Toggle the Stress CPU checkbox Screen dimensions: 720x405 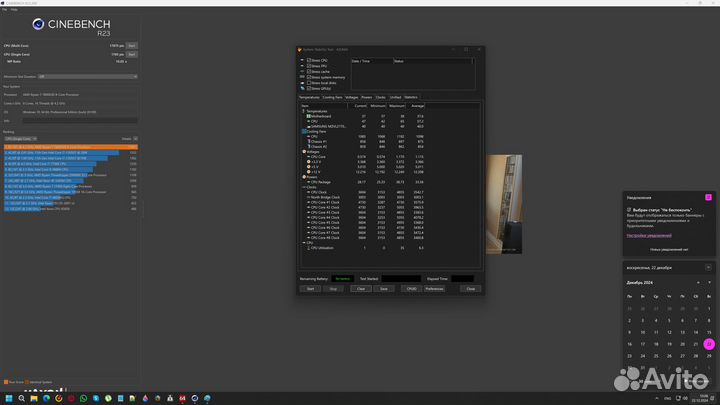(x=309, y=60)
